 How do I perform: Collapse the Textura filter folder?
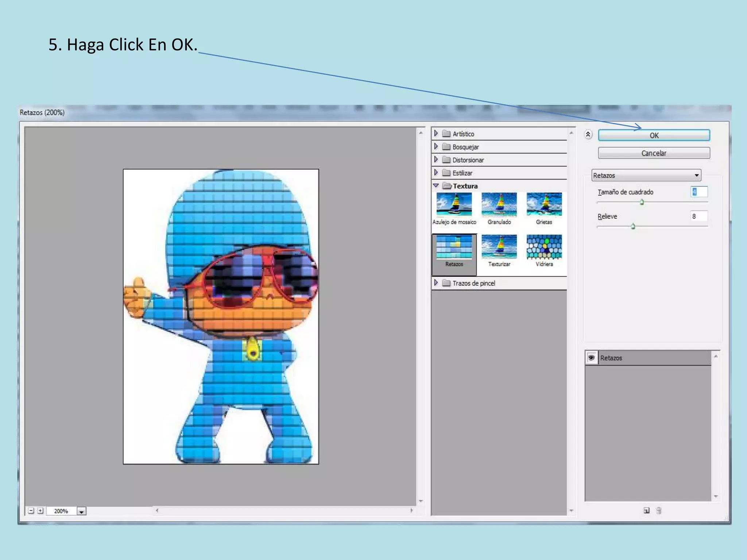(436, 186)
